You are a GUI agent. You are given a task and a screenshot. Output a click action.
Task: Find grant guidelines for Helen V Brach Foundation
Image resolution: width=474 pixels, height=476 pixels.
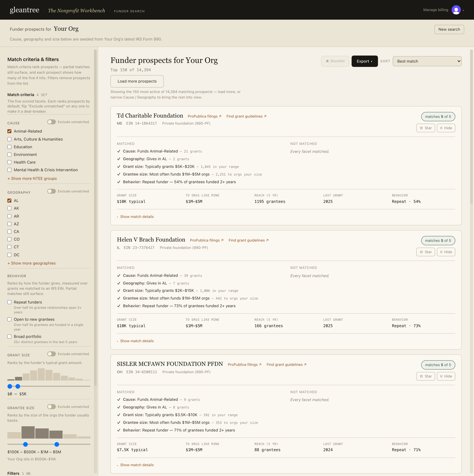click(x=249, y=240)
